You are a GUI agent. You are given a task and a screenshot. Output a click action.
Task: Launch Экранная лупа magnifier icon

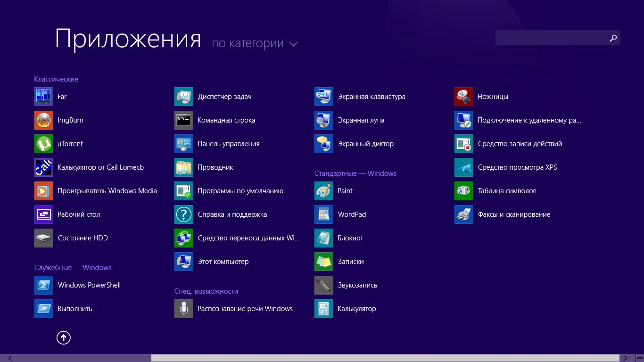point(324,120)
